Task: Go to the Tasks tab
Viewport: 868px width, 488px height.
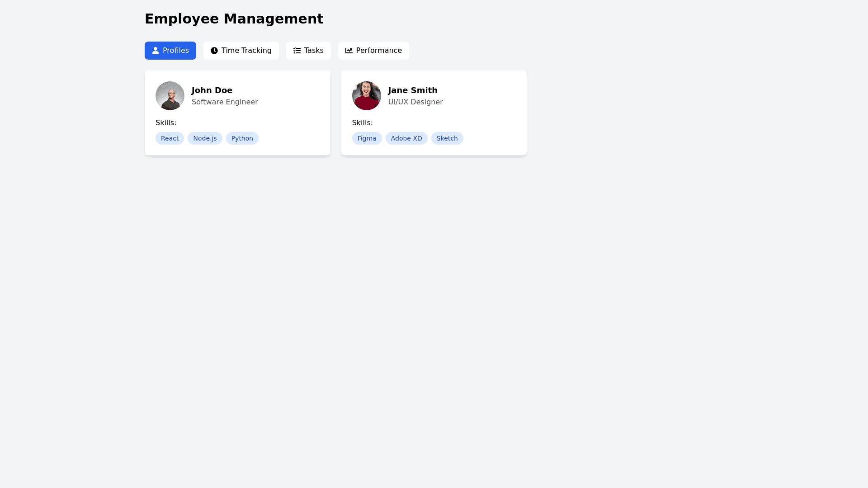Action: click(x=308, y=51)
